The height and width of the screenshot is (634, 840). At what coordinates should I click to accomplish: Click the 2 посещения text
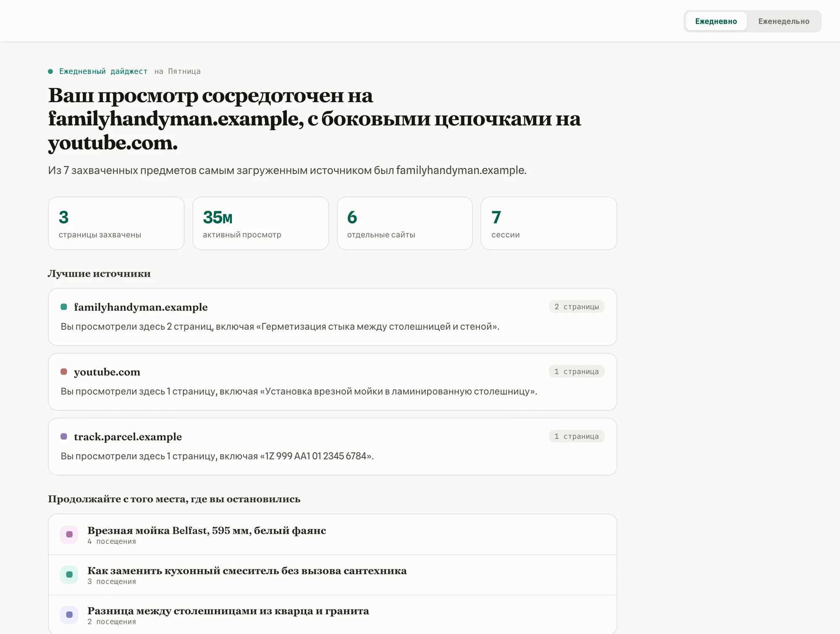pos(112,622)
